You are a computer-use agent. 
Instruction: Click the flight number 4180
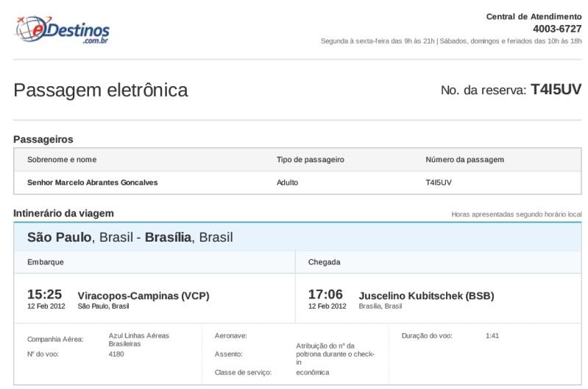116,354
